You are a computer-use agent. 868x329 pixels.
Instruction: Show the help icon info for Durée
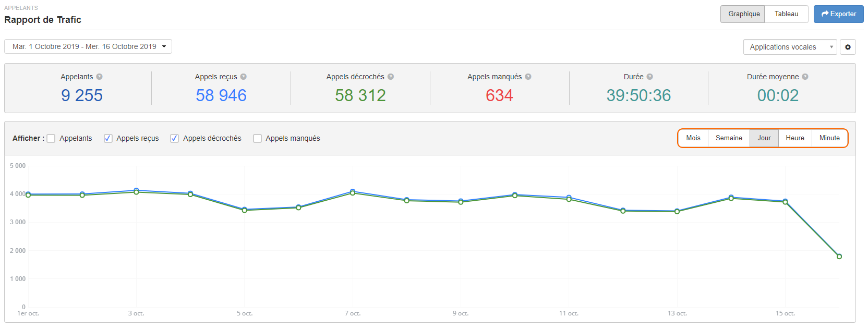(x=649, y=77)
